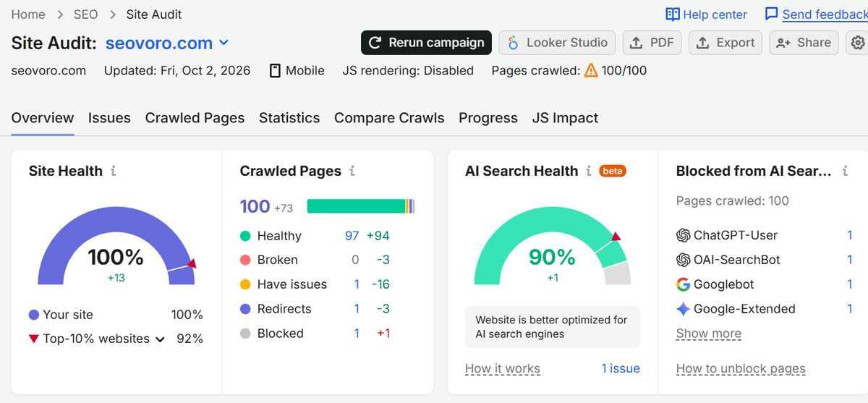Open the Help center link
Image resolution: width=868 pixels, height=403 pixels.
coord(715,14)
